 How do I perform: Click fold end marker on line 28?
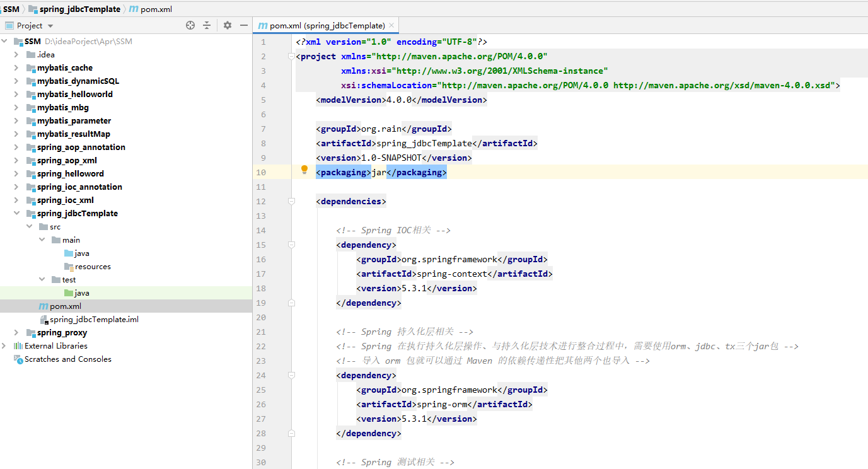291,433
